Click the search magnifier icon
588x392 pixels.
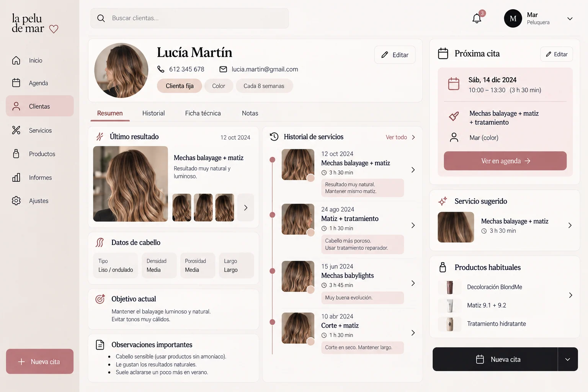pos(101,18)
